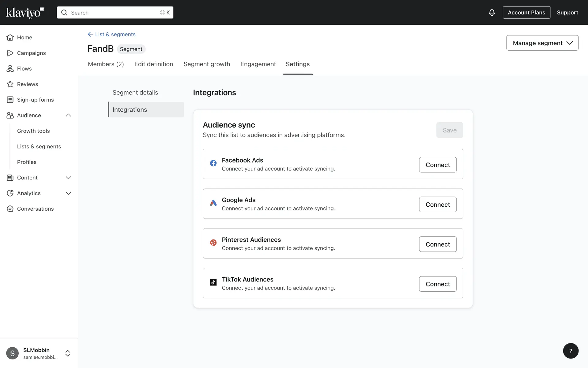588x368 pixels.
Task: Click the Search input field
Action: [x=115, y=13]
